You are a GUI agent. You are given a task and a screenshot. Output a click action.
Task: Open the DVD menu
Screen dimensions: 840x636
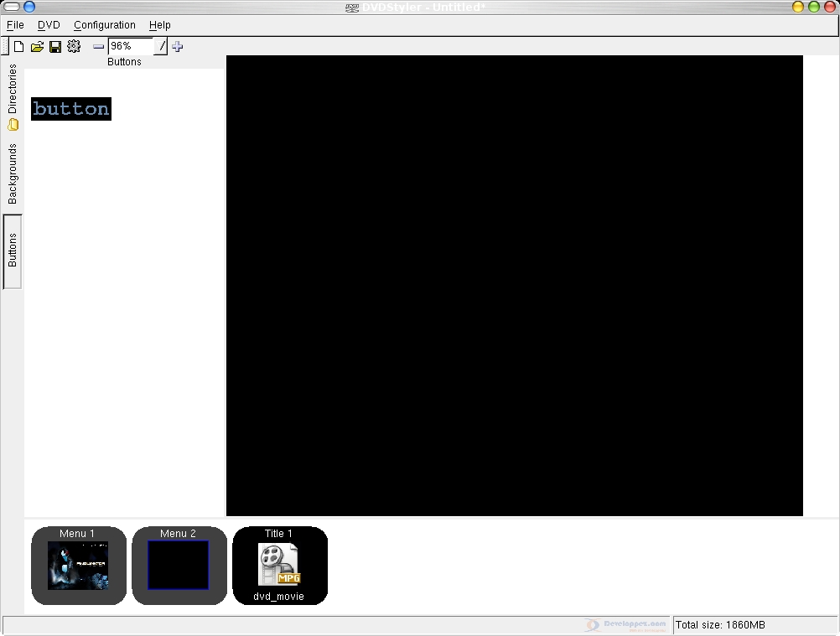coord(49,25)
